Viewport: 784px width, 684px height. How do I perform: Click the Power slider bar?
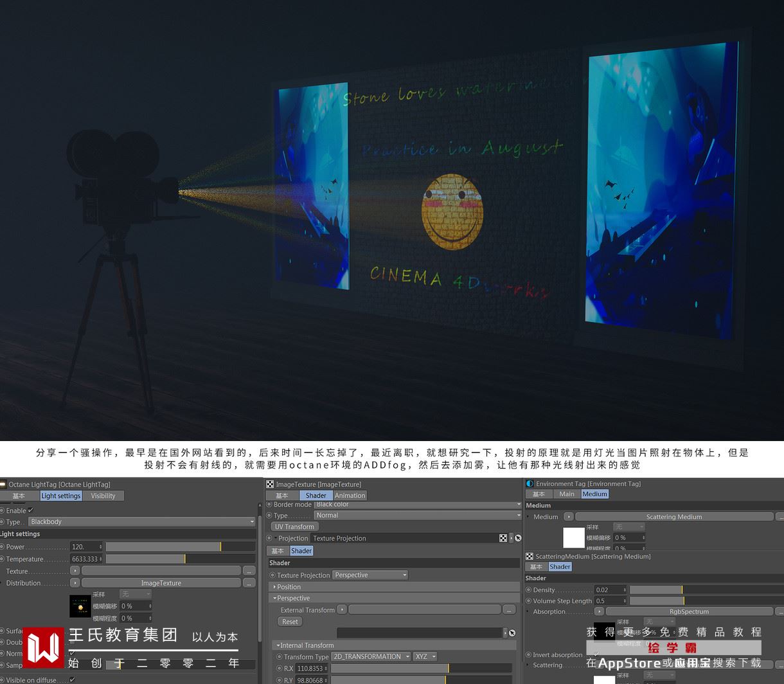pos(181,547)
